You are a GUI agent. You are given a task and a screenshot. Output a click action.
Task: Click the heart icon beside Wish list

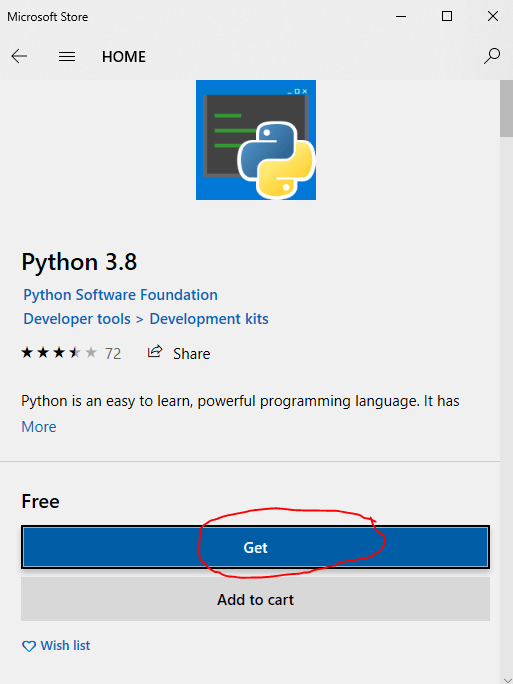(x=29, y=646)
